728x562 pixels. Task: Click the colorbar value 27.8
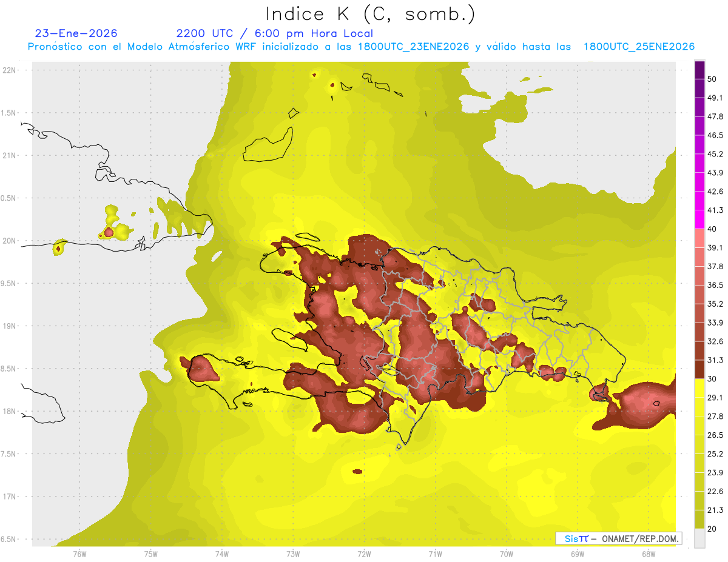(x=715, y=416)
